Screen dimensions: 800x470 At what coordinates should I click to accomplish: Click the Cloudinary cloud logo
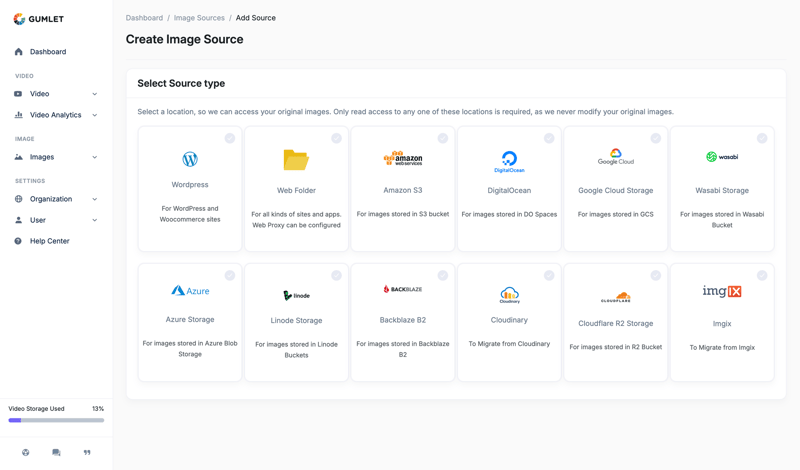point(509,295)
